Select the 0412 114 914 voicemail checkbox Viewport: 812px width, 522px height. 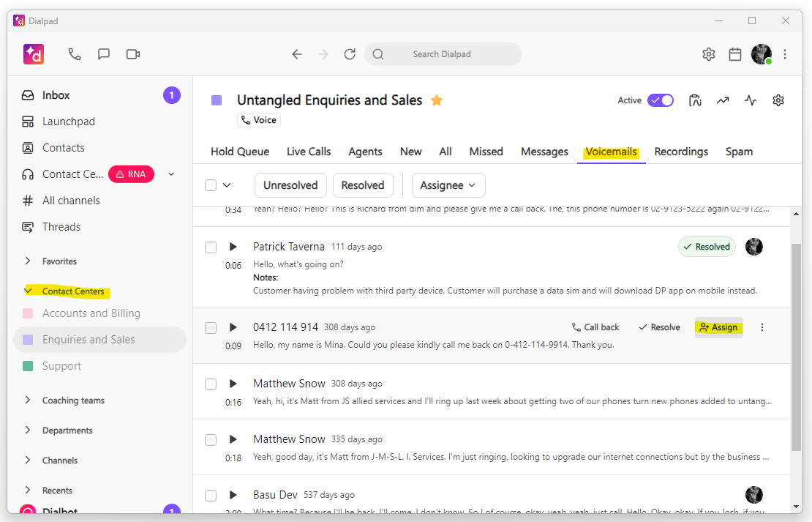tap(210, 327)
